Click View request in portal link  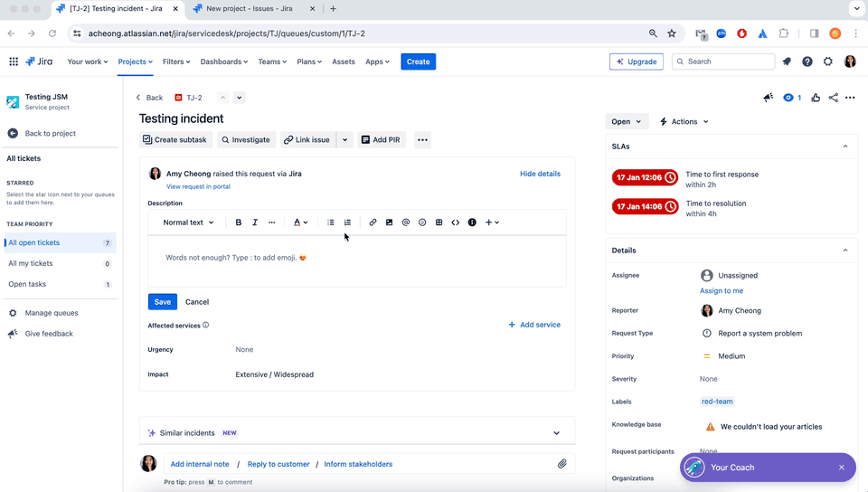pos(198,186)
